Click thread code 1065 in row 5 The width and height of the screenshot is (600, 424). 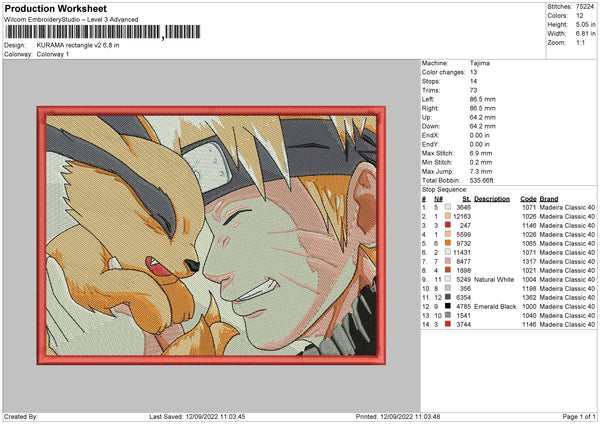click(529, 243)
